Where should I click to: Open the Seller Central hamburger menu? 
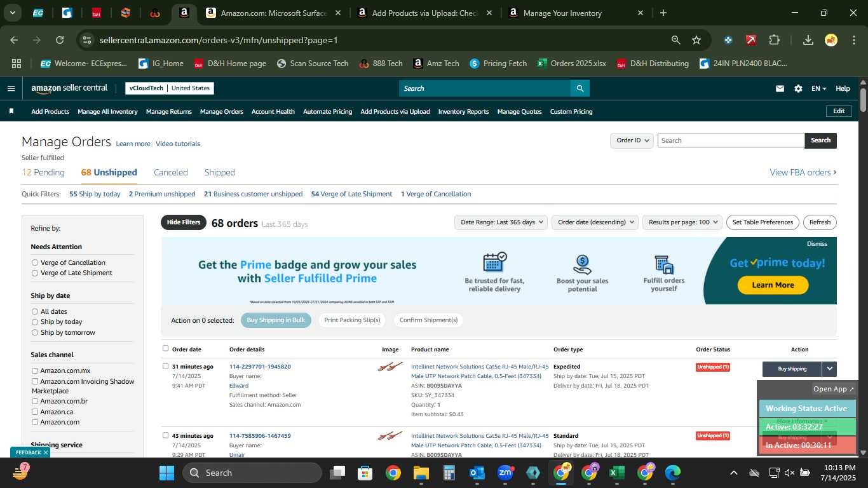[11, 88]
